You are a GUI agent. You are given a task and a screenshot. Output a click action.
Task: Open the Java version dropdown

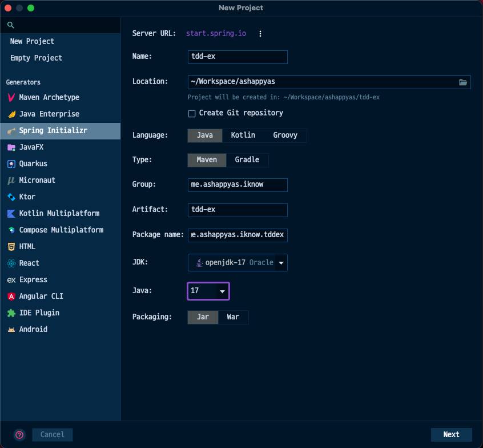tap(223, 291)
